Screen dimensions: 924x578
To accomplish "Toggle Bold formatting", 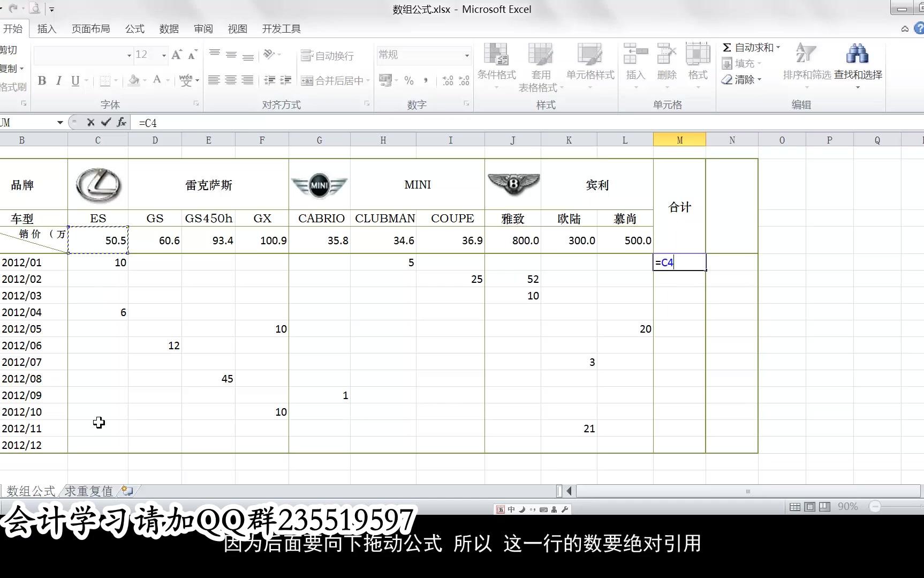I will (x=42, y=81).
